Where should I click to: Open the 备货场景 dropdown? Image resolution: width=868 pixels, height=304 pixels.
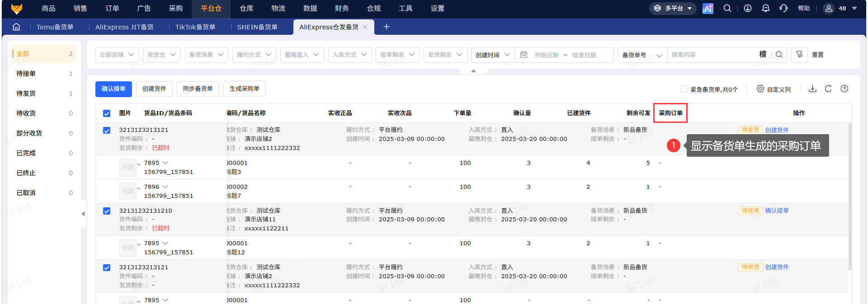click(207, 55)
